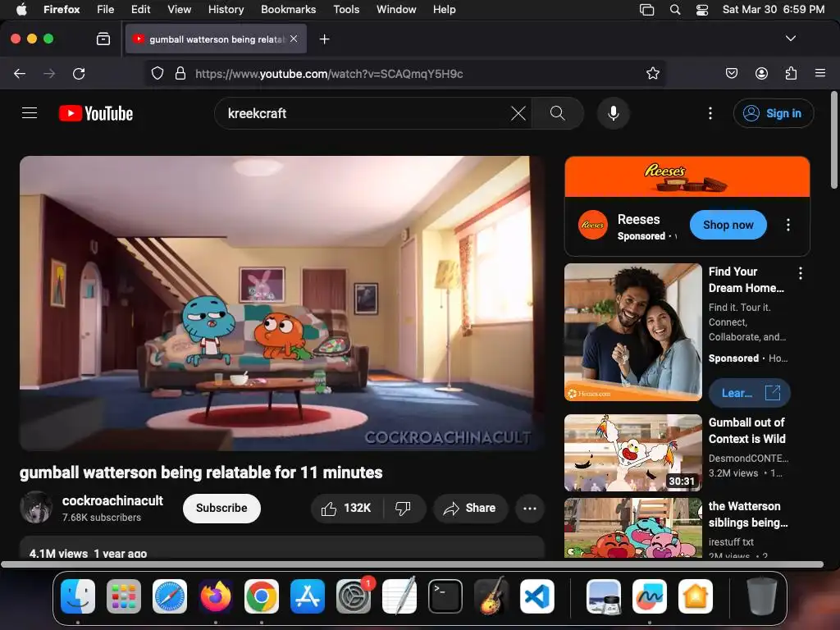
Task: Open GarageBand from the Dock
Action: tap(491, 596)
